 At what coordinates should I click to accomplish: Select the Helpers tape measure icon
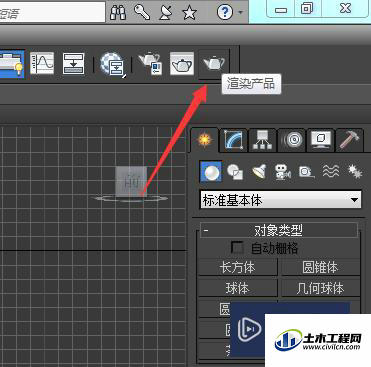pos(306,172)
